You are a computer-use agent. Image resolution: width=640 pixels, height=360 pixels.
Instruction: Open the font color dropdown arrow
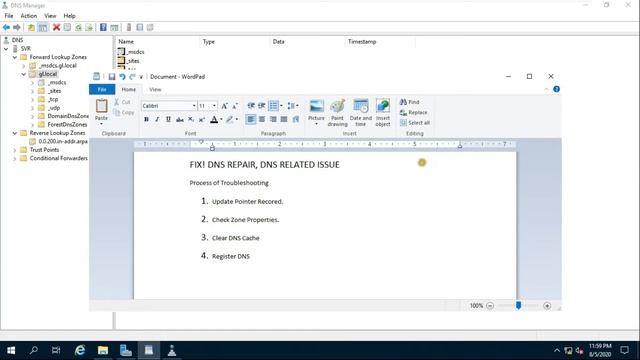[x=221, y=120]
